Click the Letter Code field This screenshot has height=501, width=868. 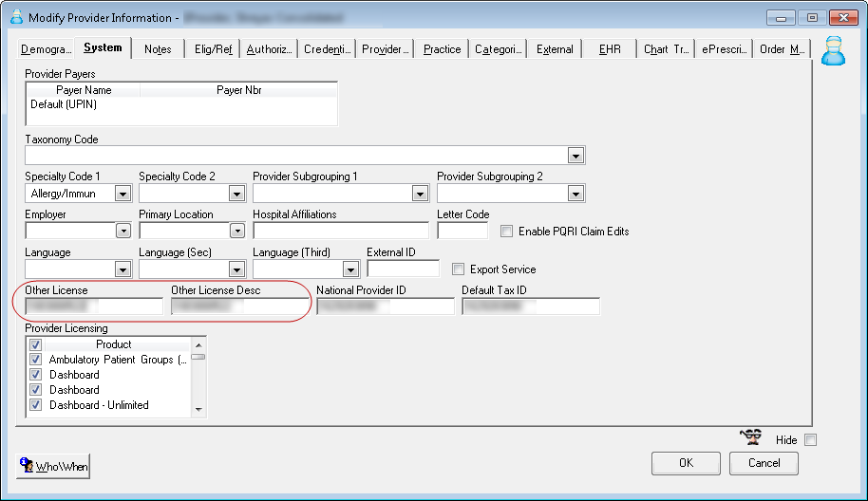pyautogui.click(x=462, y=231)
